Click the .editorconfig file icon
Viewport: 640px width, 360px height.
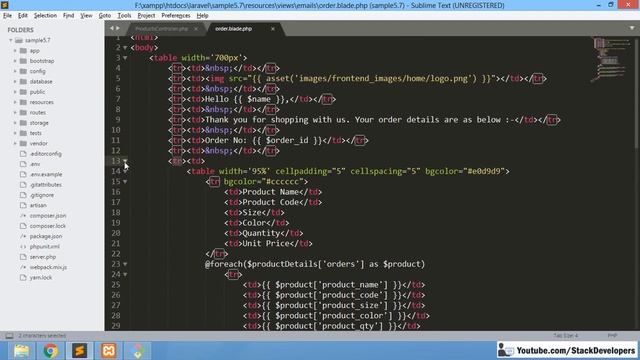tap(23, 154)
